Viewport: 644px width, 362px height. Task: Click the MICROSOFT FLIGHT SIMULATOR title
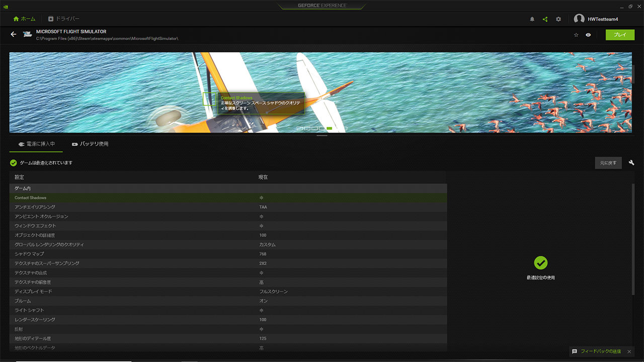coord(71,31)
